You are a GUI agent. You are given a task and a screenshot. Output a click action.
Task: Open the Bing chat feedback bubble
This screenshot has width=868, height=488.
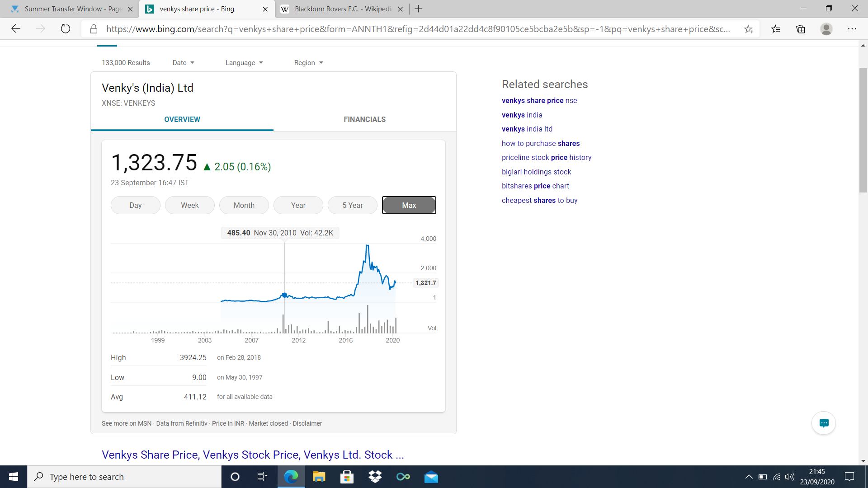[x=824, y=423]
